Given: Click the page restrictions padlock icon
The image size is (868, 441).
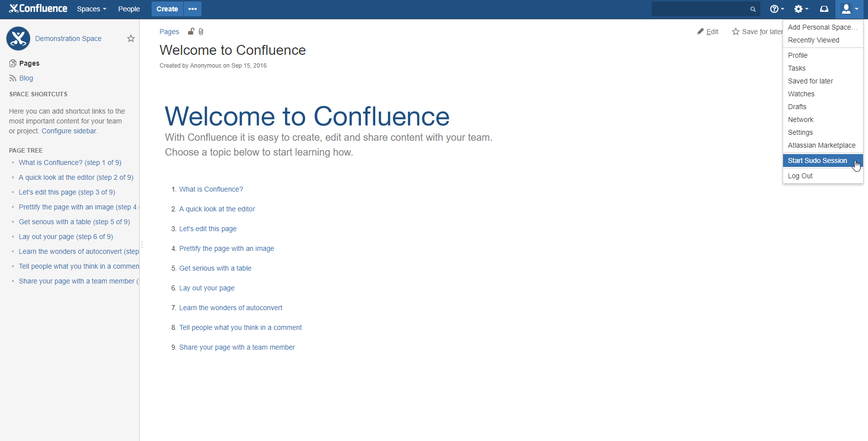Looking at the screenshot, I should [x=191, y=32].
